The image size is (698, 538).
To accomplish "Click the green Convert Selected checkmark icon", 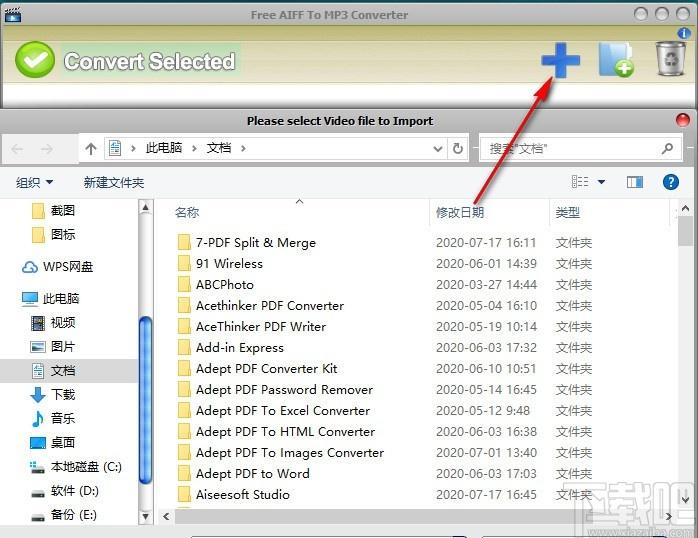I will coord(35,60).
